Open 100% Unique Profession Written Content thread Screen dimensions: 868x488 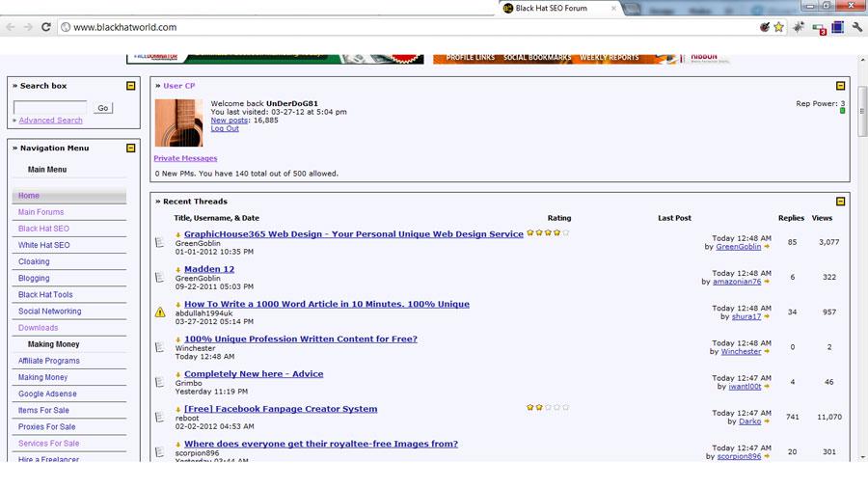(x=301, y=339)
